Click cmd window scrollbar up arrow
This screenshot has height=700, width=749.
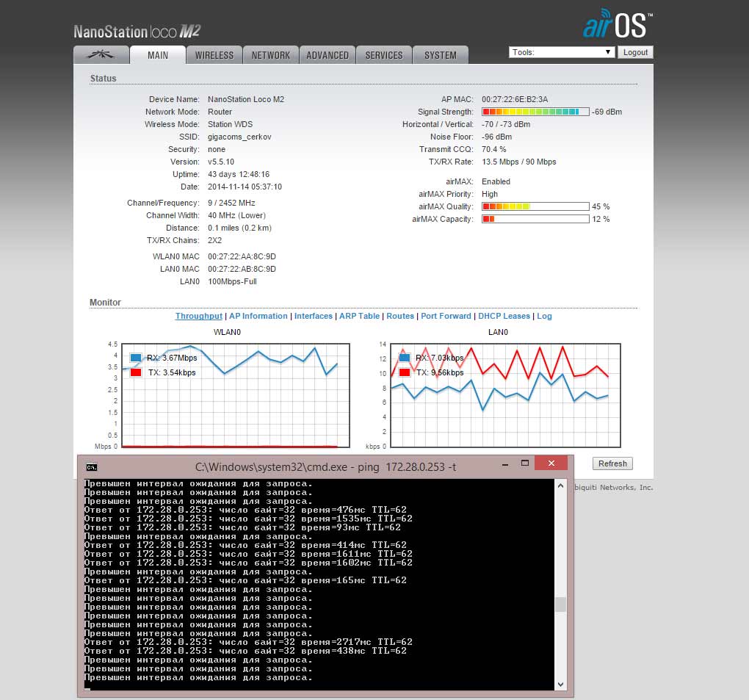coord(560,486)
